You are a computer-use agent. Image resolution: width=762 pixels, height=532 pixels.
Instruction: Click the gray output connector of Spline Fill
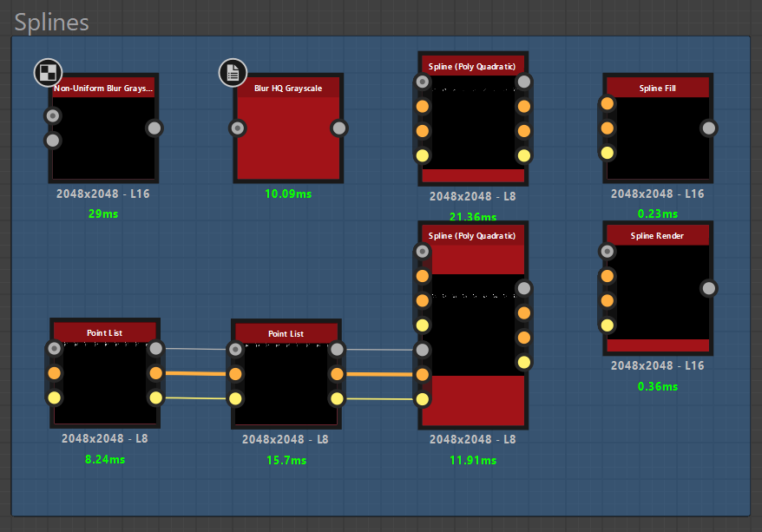(709, 128)
